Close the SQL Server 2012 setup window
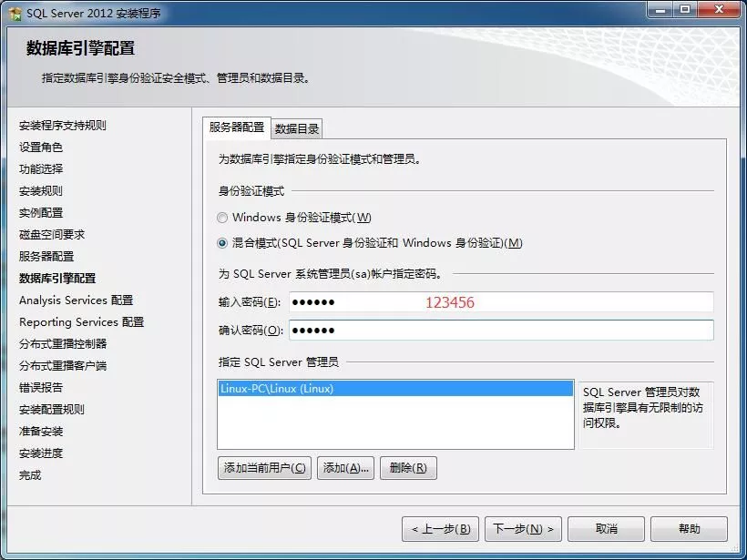Screen dimensions: 747x560 tap(720, 9)
